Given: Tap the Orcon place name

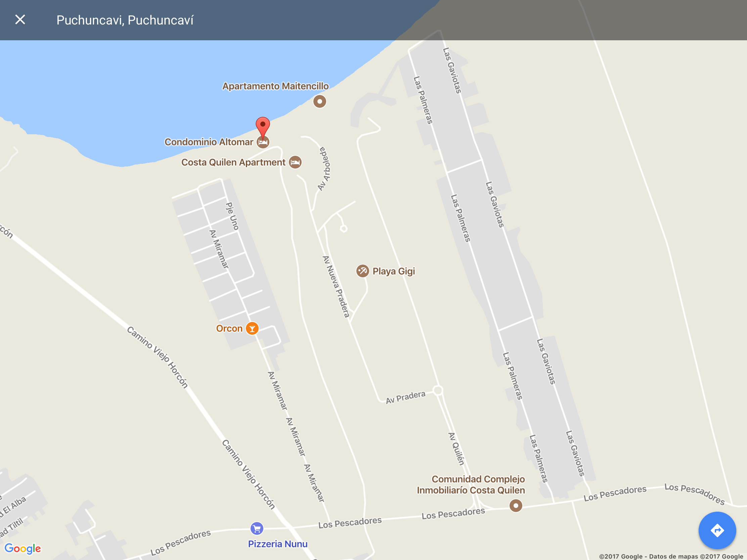Looking at the screenshot, I should tap(229, 328).
